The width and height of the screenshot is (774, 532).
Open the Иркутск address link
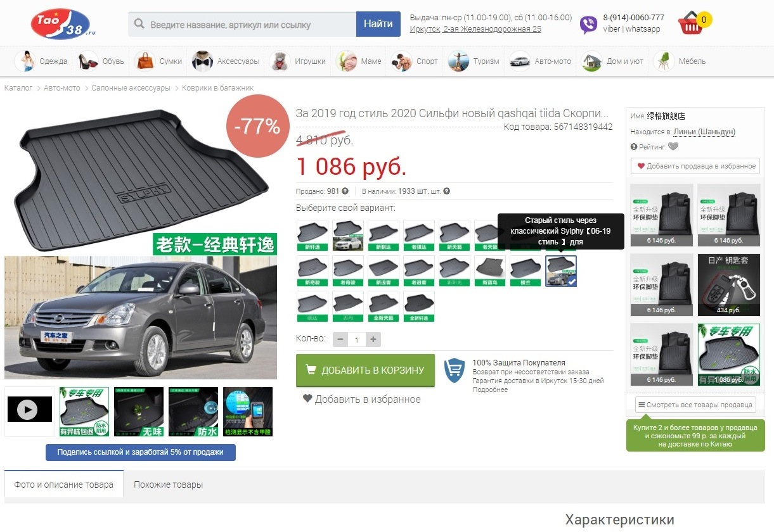pos(475,29)
